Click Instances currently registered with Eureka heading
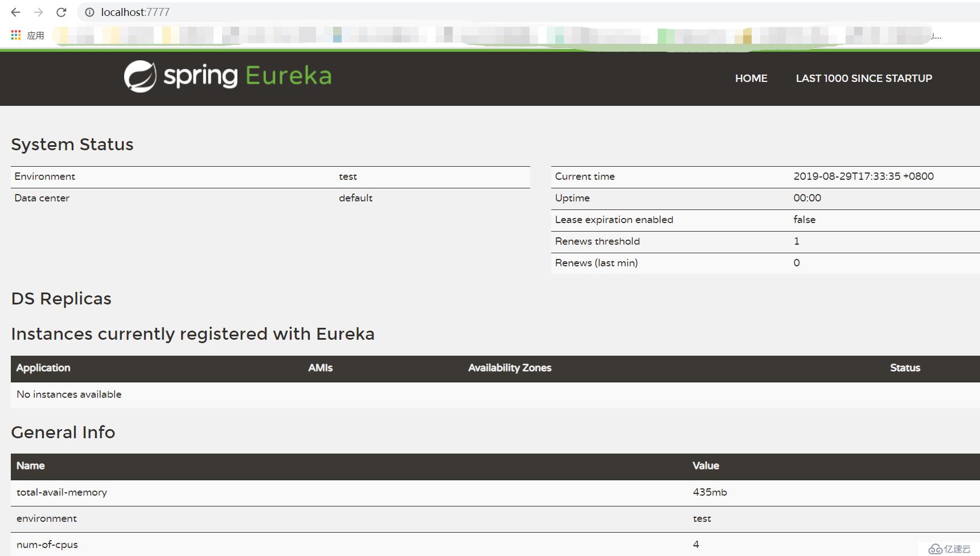The image size is (980, 556). (193, 334)
